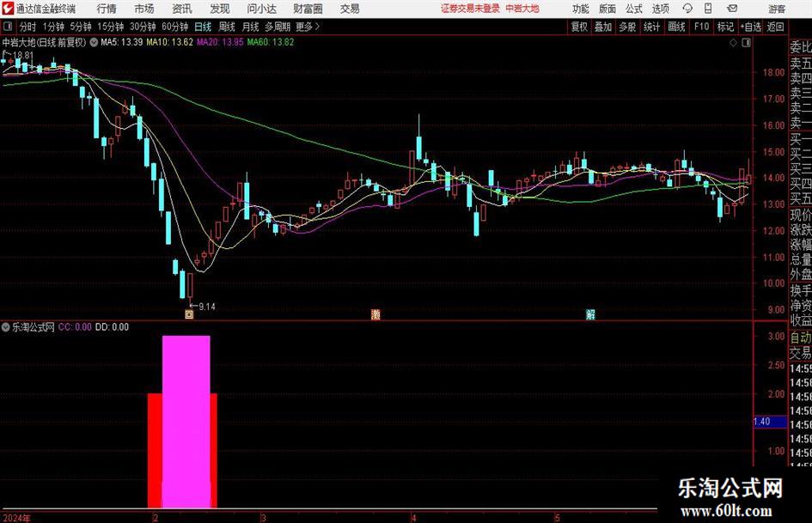Toggle the right info panel icon
812x523 pixels.
746,43
